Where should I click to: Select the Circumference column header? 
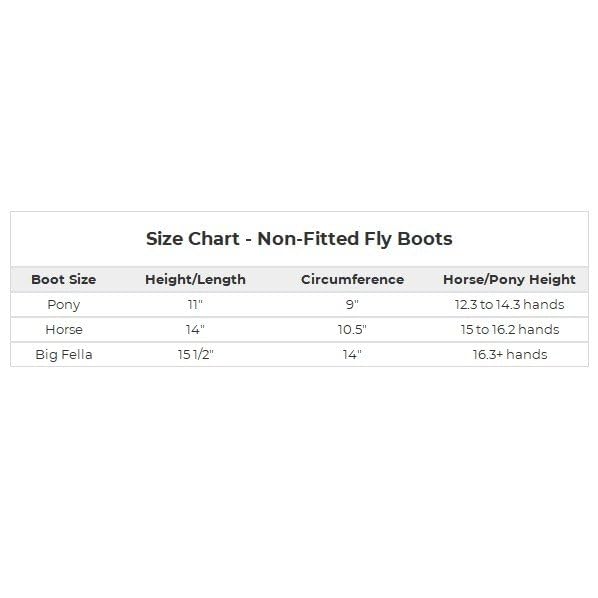coord(352,280)
